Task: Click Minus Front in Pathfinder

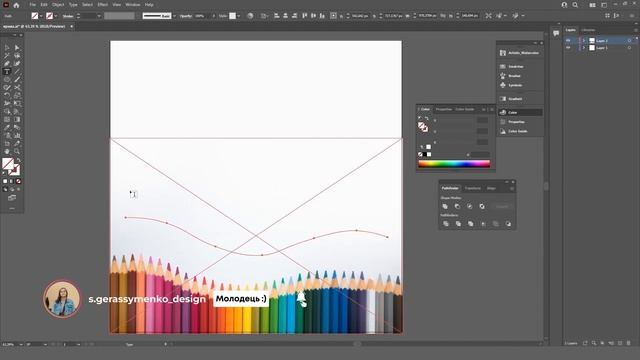Action: [458, 207]
